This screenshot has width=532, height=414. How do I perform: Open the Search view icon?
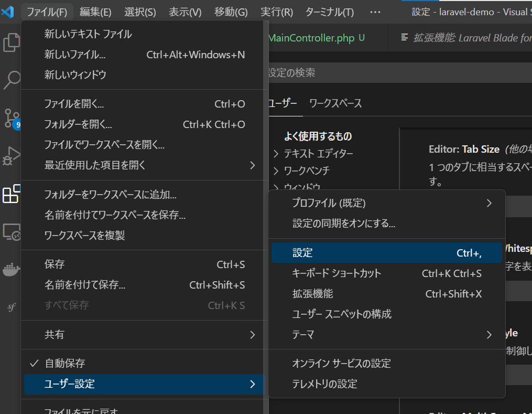[x=12, y=80]
